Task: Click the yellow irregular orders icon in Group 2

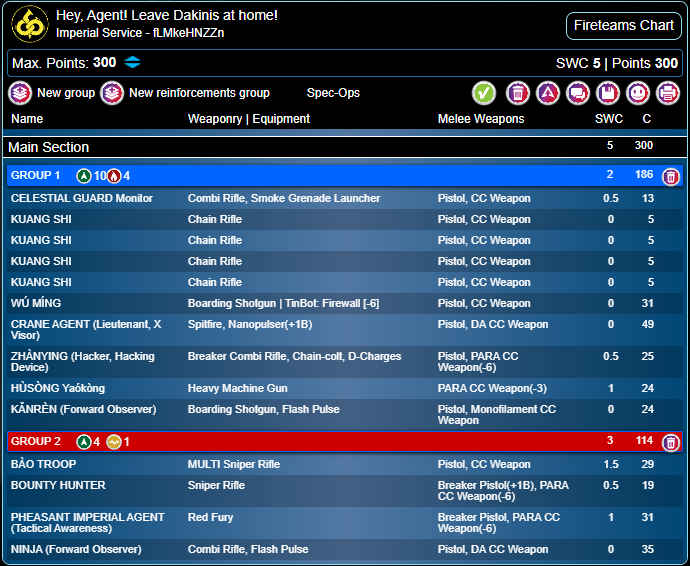Action: coord(114,441)
